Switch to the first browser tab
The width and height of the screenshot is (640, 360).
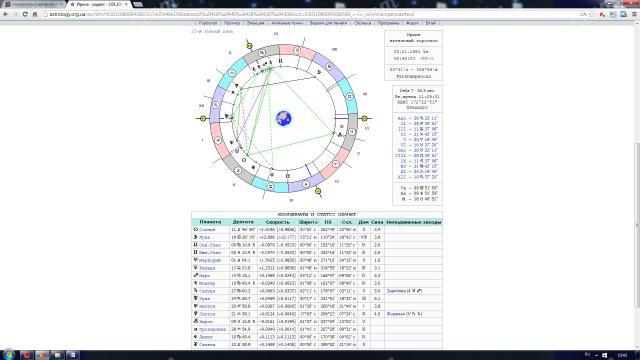pyautogui.click(x=33, y=4)
